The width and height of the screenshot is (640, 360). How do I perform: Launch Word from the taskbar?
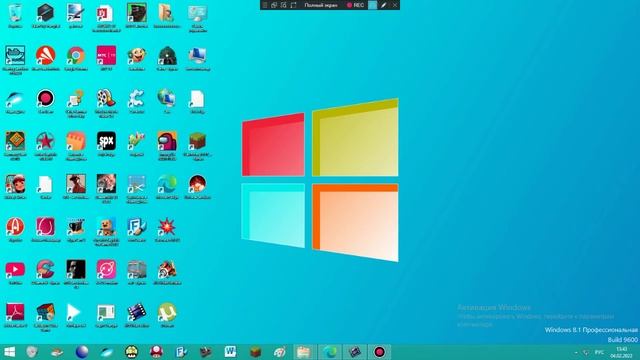point(230,352)
